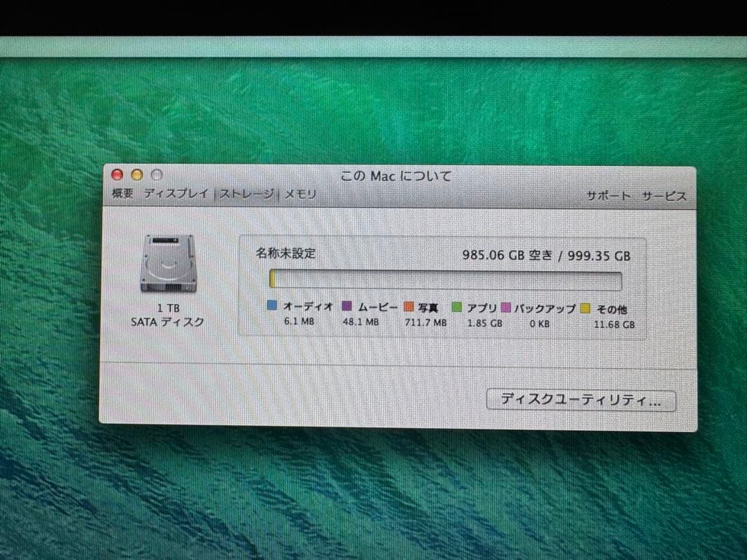Click the 11.68 GB other value

[614, 324]
